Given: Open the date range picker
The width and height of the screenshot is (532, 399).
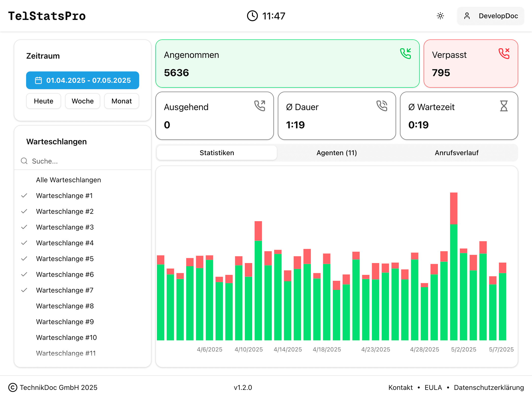Looking at the screenshot, I should pyautogui.click(x=83, y=80).
